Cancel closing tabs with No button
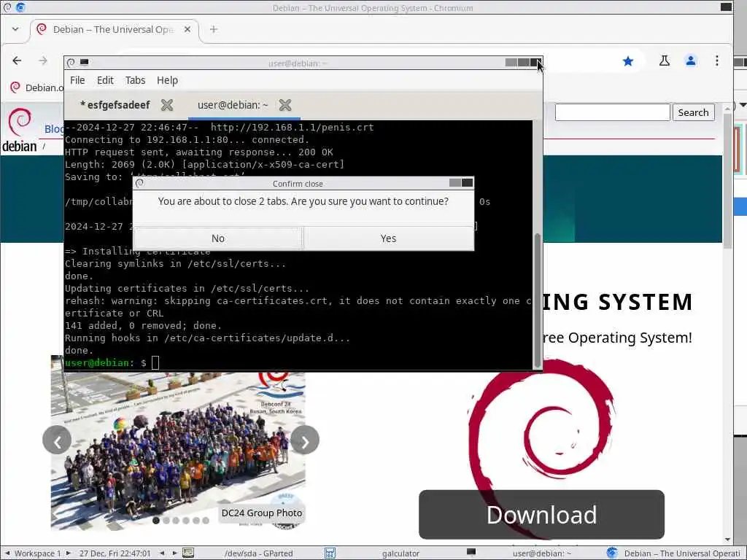 218,238
